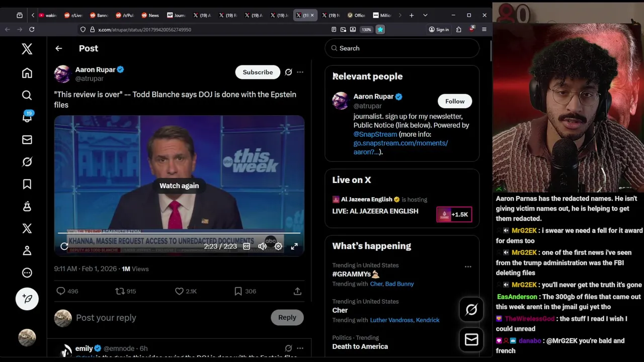Click Grok icon beside Subscribe button
Screen dimensions: 644x362
pos(288,72)
